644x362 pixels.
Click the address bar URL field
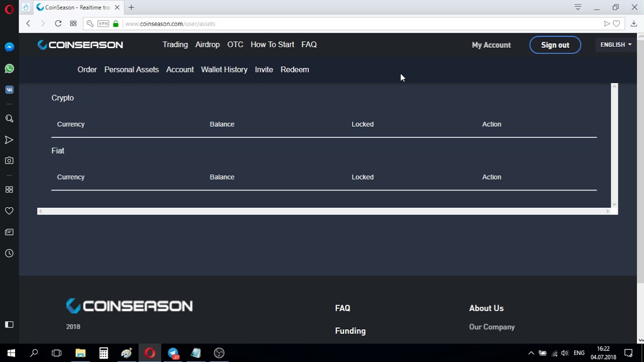352,24
